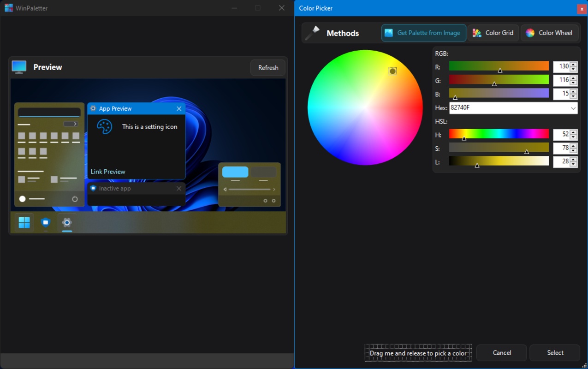Click the palette setting icon in App Preview
Viewport: 588px width, 369px height.
tap(105, 127)
